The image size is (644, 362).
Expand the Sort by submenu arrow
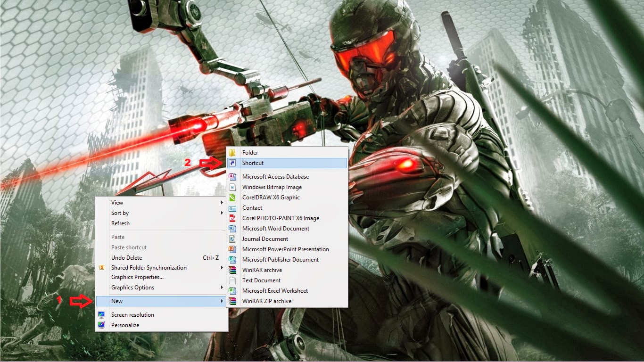click(x=222, y=213)
